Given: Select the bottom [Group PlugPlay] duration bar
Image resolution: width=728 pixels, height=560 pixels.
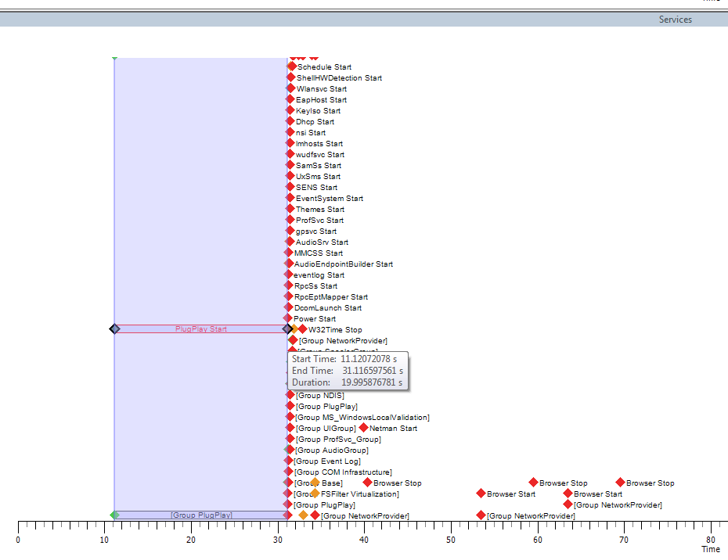Looking at the screenshot, I should pyautogui.click(x=201, y=515).
